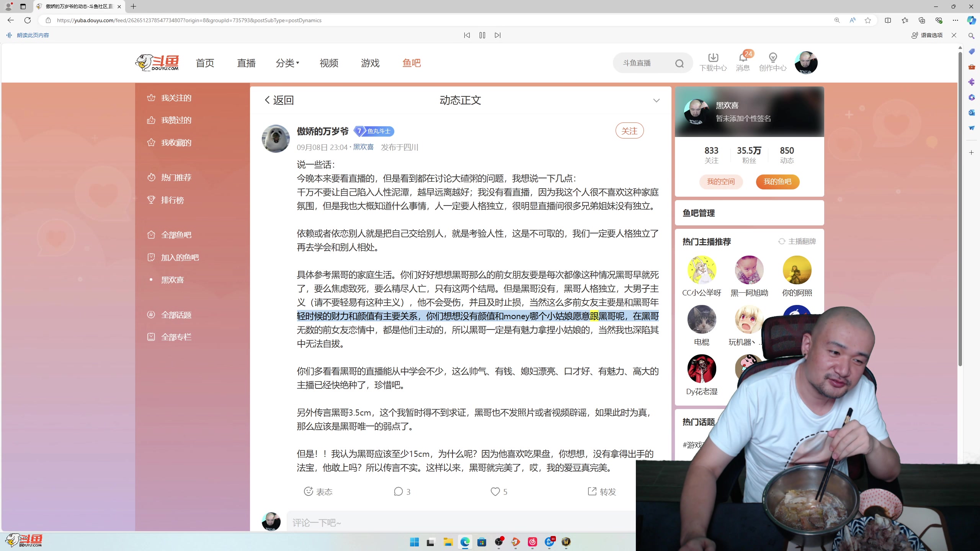Click browser refresh button
The height and width of the screenshot is (551, 980).
28,20
